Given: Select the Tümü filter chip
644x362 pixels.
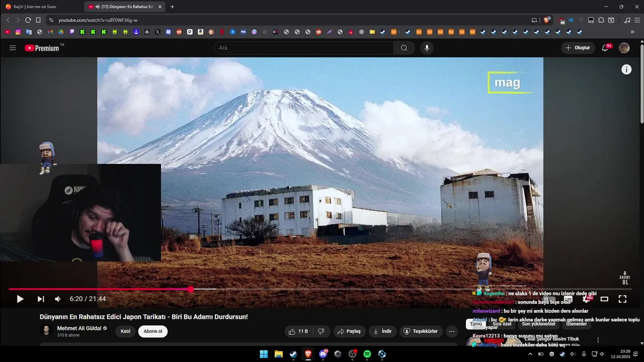Looking at the screenshot, I should [476, 324].
